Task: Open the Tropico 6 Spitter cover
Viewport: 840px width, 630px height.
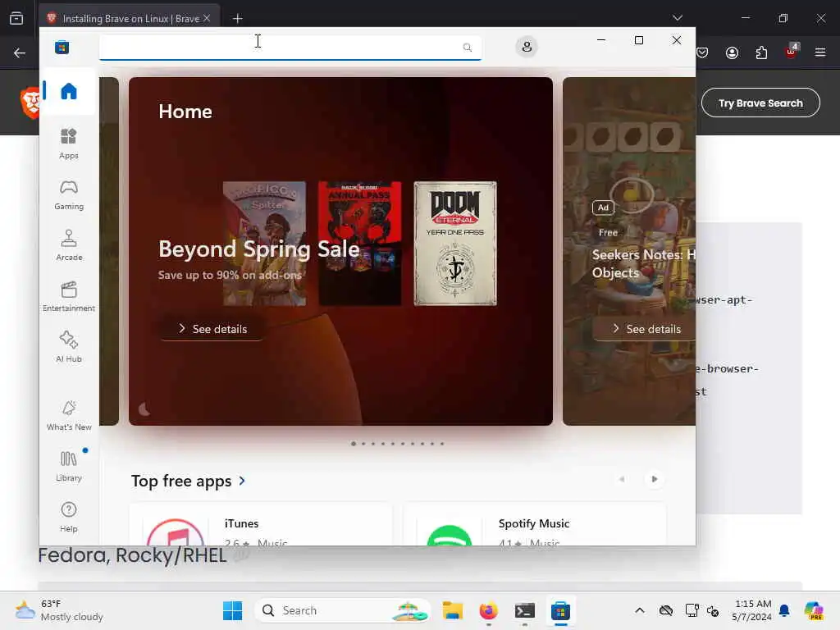Action: pyautogui.click(x=264, y=243)
